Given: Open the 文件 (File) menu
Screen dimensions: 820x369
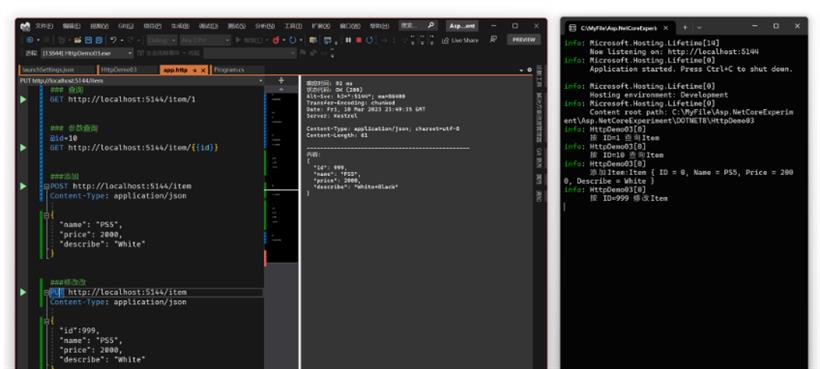Looking at the screenshot, I should click(x=44, y=26).
